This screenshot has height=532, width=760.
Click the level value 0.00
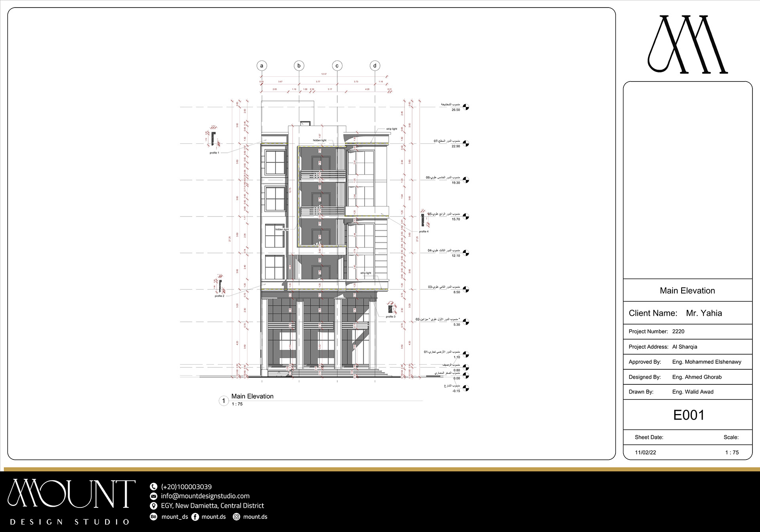tap(456, 378)
